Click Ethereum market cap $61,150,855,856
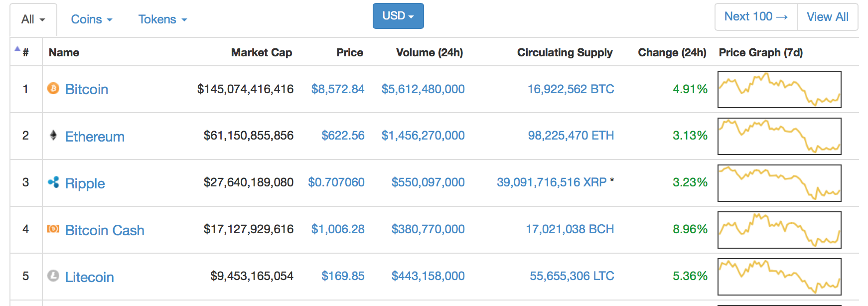 (x=249, y=136)
